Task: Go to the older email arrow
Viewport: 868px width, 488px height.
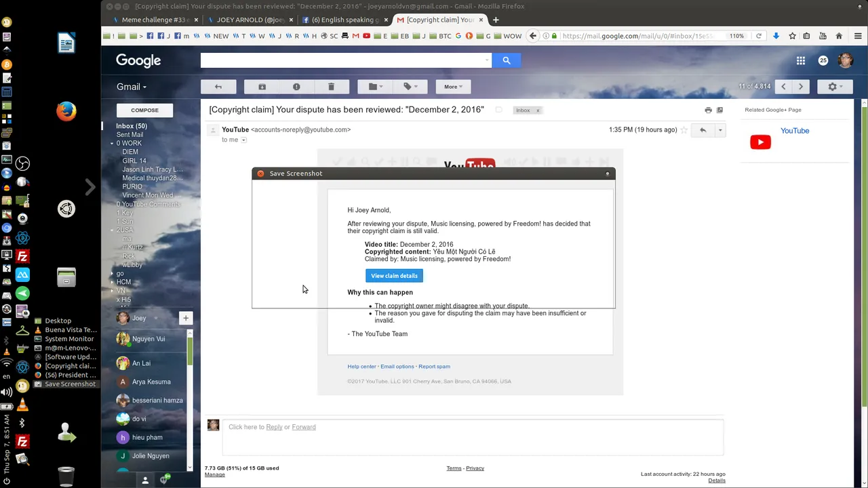Action: (801, 87)
